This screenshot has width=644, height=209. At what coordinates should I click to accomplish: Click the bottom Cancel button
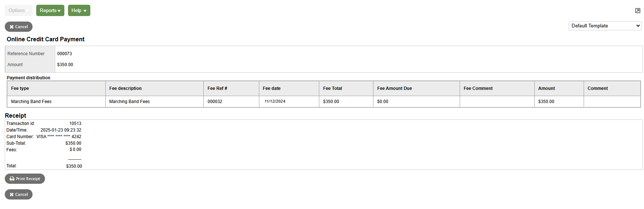point(19,194)
